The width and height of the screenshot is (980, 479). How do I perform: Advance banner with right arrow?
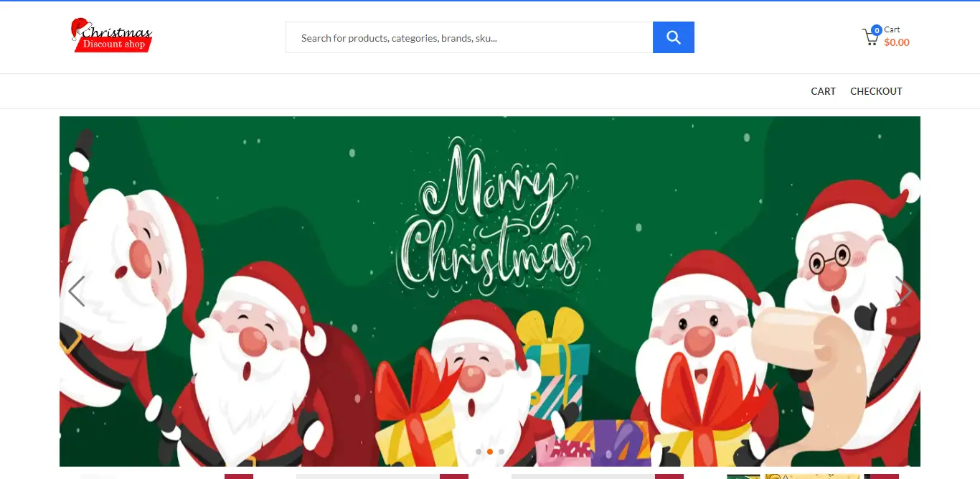[903, 292]
